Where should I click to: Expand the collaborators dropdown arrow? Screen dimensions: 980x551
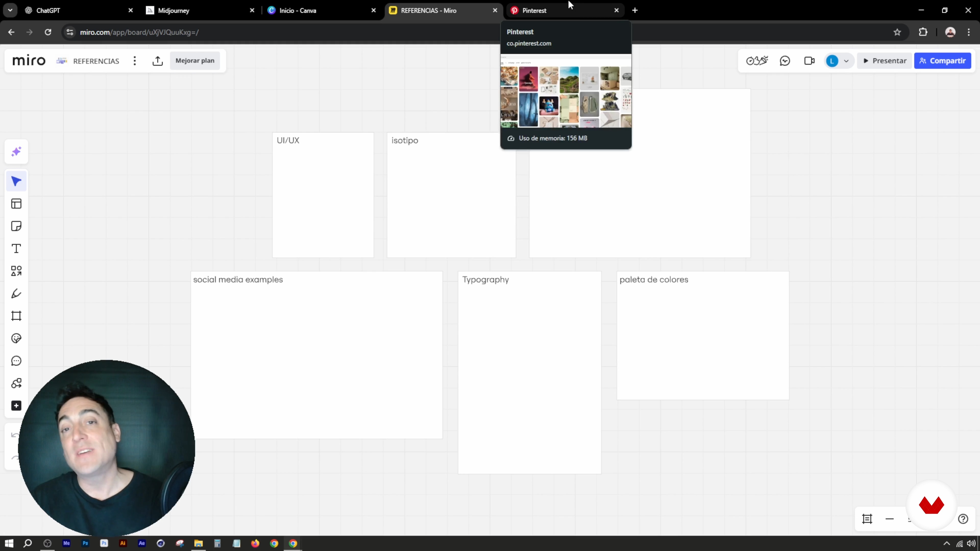pos(846,61)
